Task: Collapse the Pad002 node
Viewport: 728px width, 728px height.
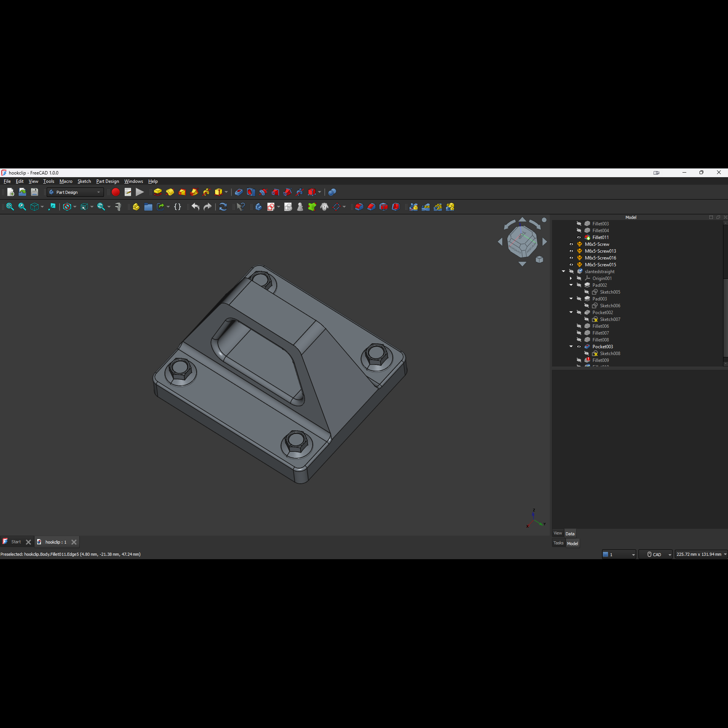Action: (571, 285)
